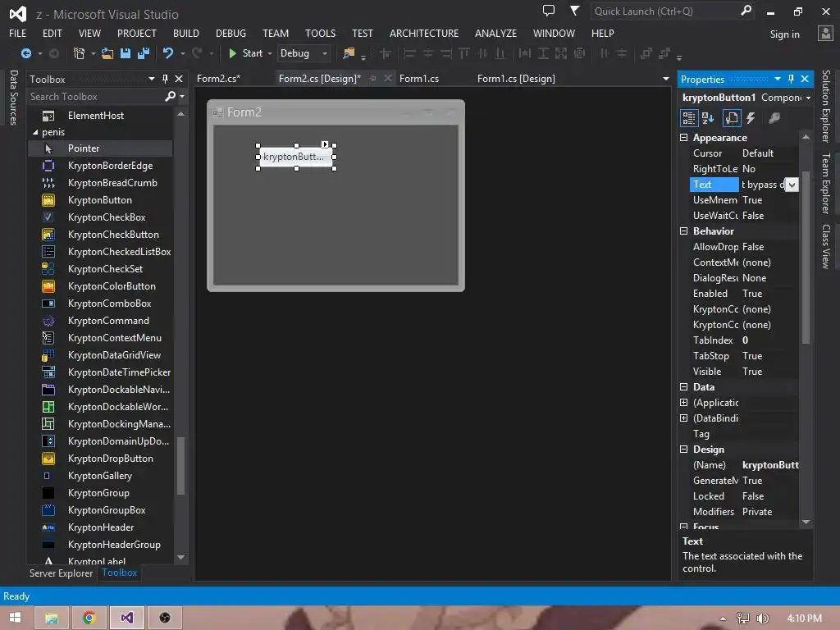Click the feedback speech bubble icon

(549, 11)
